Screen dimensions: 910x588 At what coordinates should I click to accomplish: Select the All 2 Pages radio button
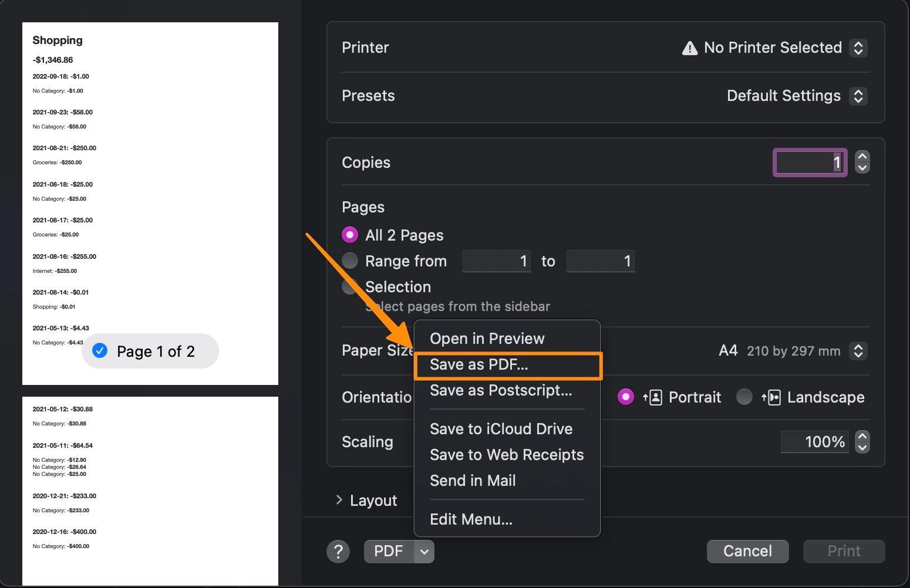(350, 235)
